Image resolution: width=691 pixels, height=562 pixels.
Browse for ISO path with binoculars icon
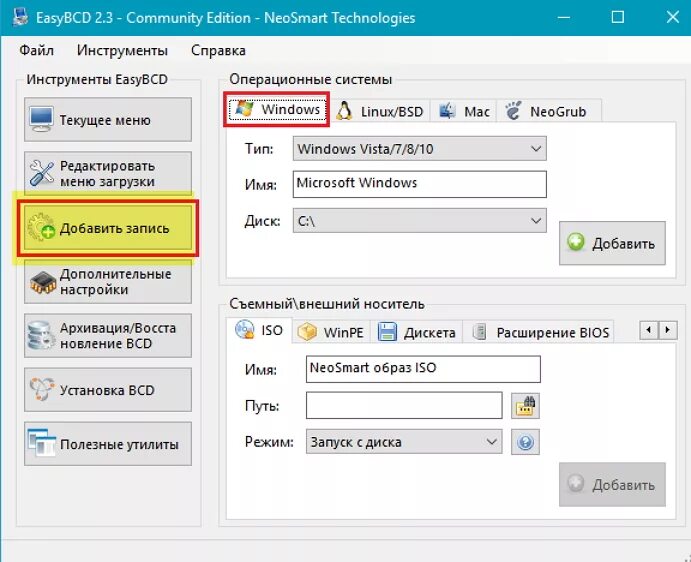tap(525, 406)
